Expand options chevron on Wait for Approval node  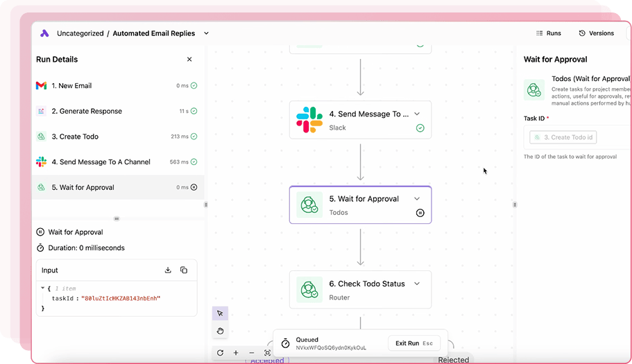(x=417, y=199)
